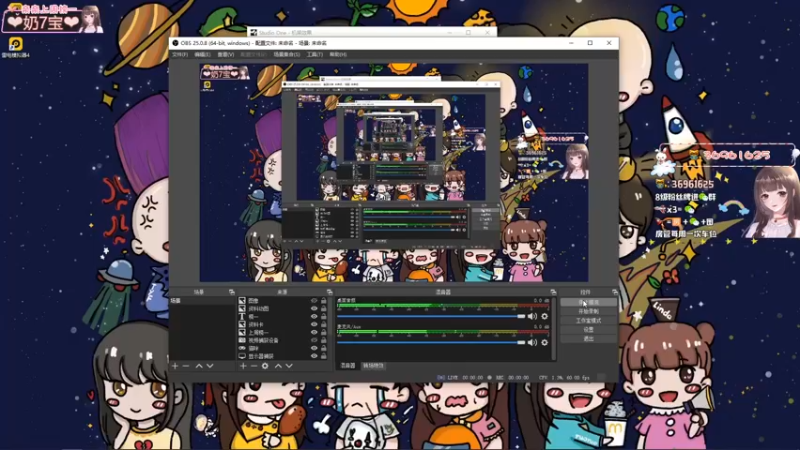Open 设置 settings button
The width and height of the screenshot is (800, 450).
tap(588, 330)
